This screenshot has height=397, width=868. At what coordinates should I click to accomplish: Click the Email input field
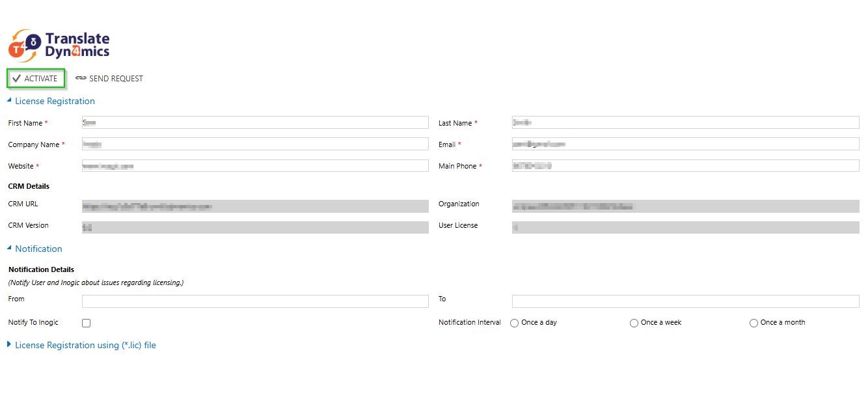point(685,144)
